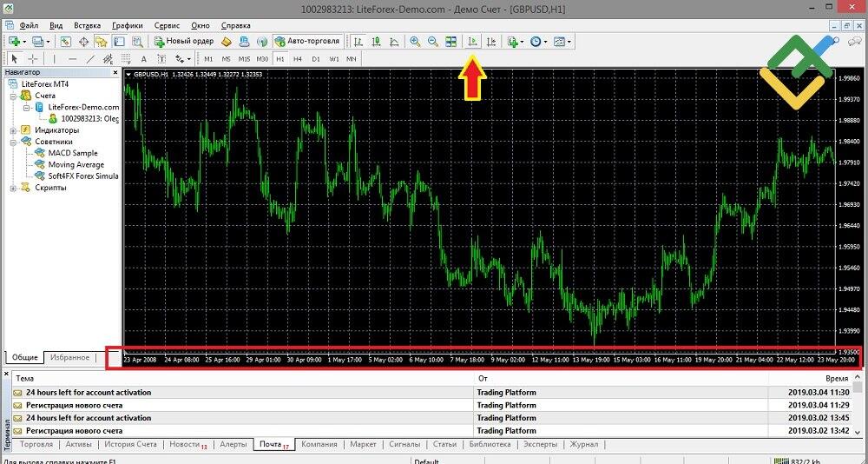
Task: Open the Profiles toolbar icon
Action: point(37,42)
